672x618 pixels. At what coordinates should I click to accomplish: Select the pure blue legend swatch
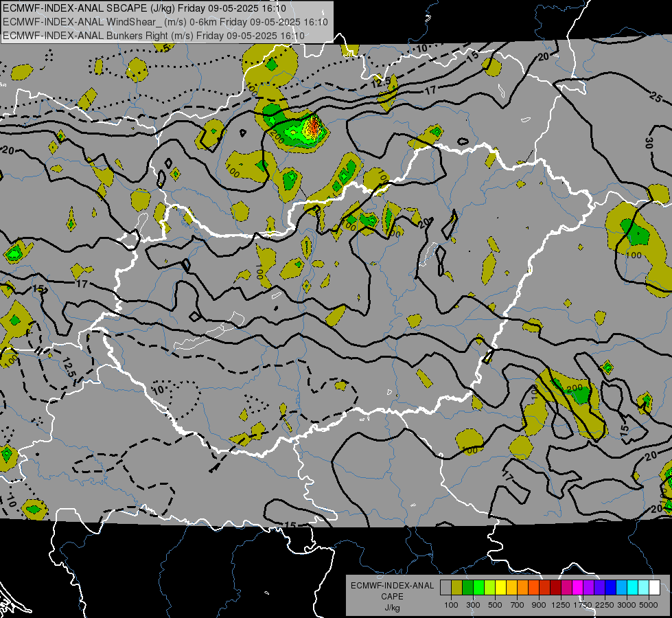pos(610,587)
